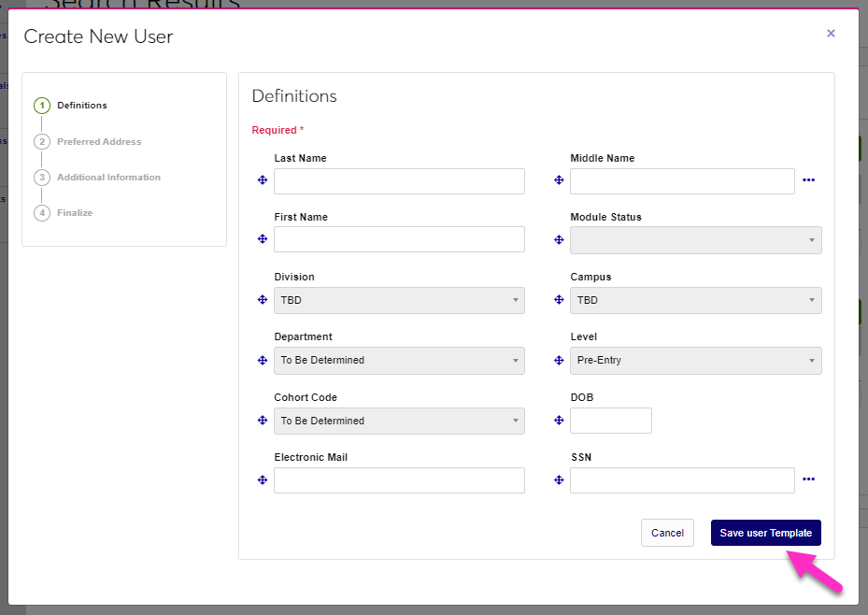Screen dimensions: 868x615
Task: Close the Create New User dialog
Action: [831, 34]
